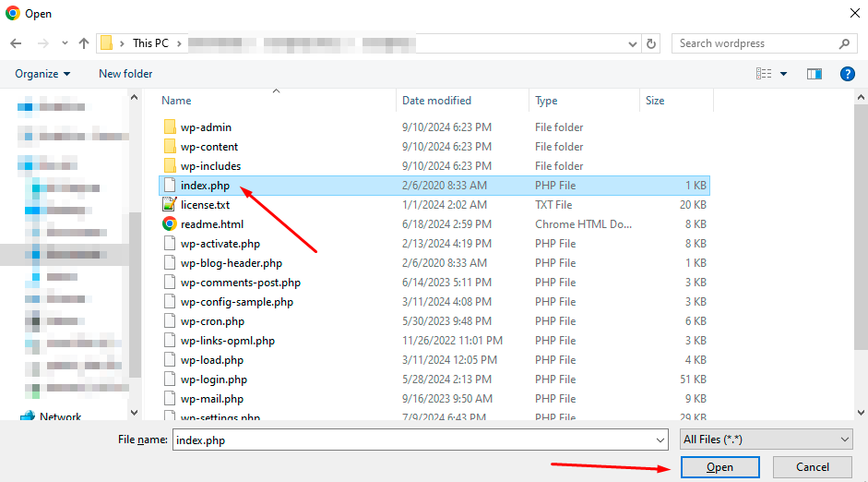Select the wp-activate.php file icon
Viewport: 868px width, 482px height.
[170, 243]
